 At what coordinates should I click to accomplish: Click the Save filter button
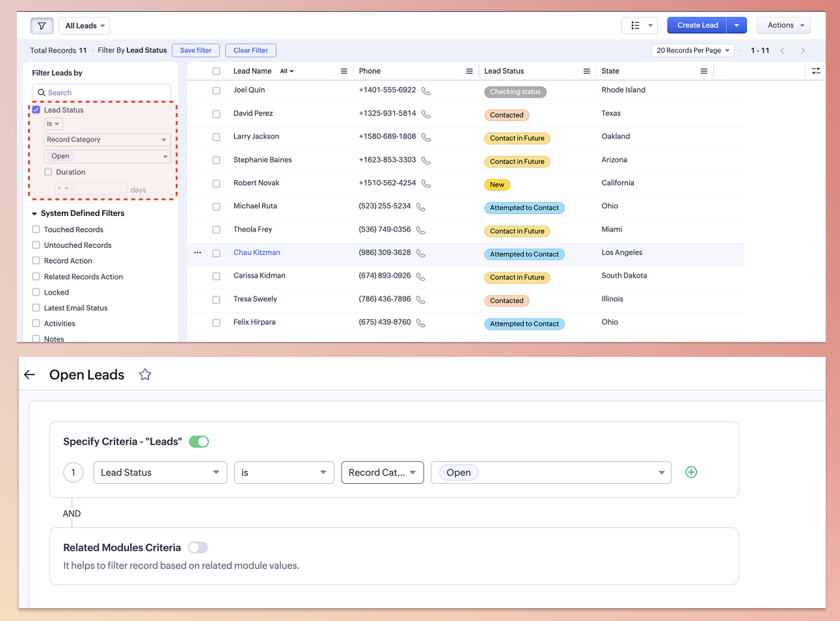tap(196, 51)
